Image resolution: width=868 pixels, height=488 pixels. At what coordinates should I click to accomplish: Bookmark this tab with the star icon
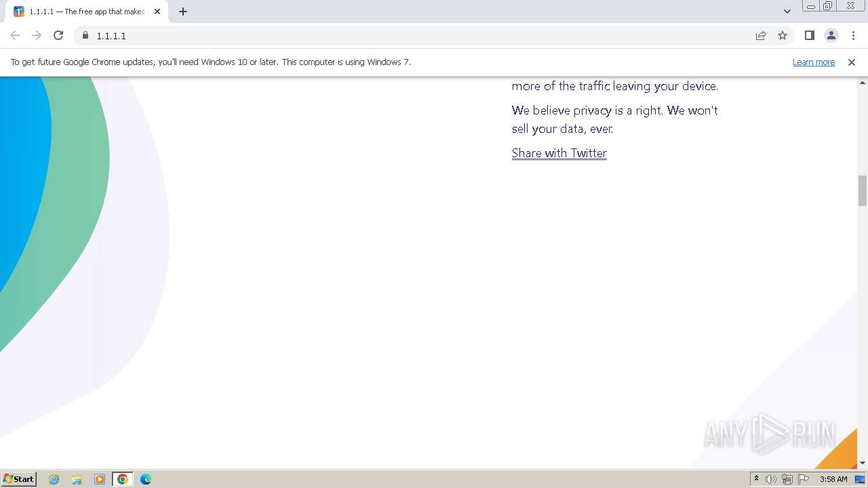(783, 35)
